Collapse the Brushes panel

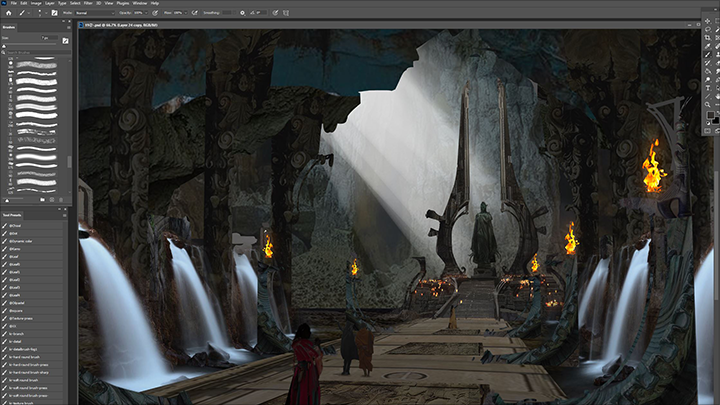click(x=63, y=21)
